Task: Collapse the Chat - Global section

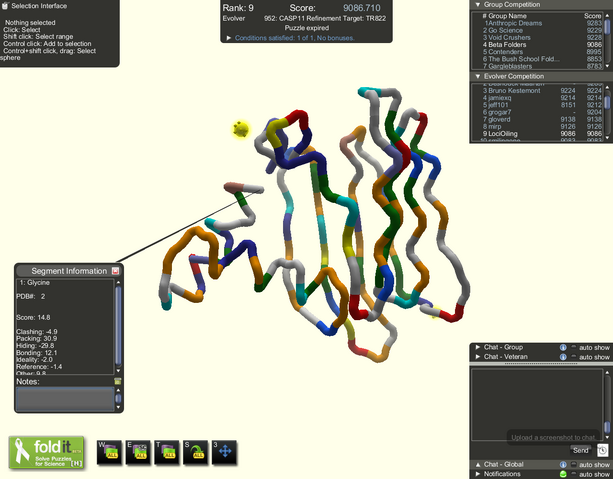Action: pyautogui.click(x=477, y=465)
